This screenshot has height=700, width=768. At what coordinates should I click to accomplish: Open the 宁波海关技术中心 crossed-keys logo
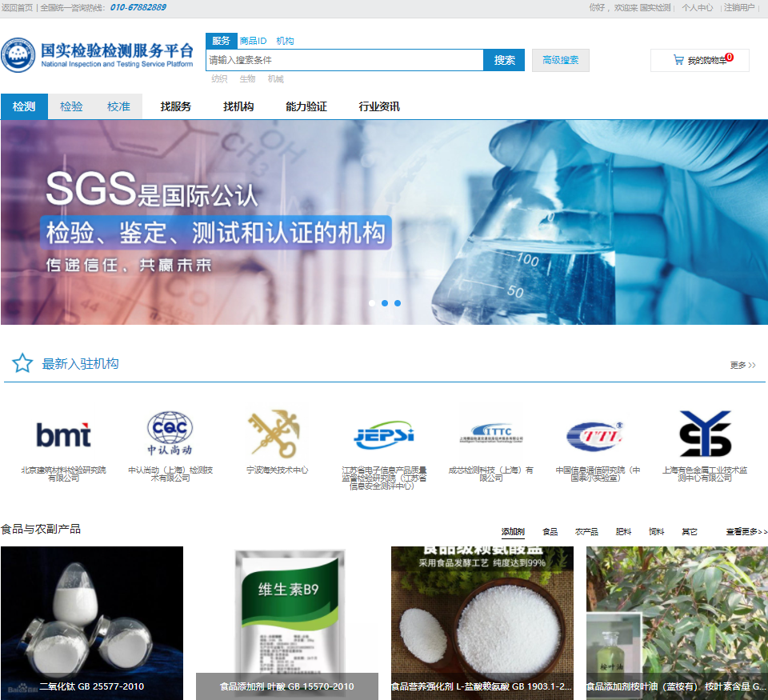click(274, 434)
